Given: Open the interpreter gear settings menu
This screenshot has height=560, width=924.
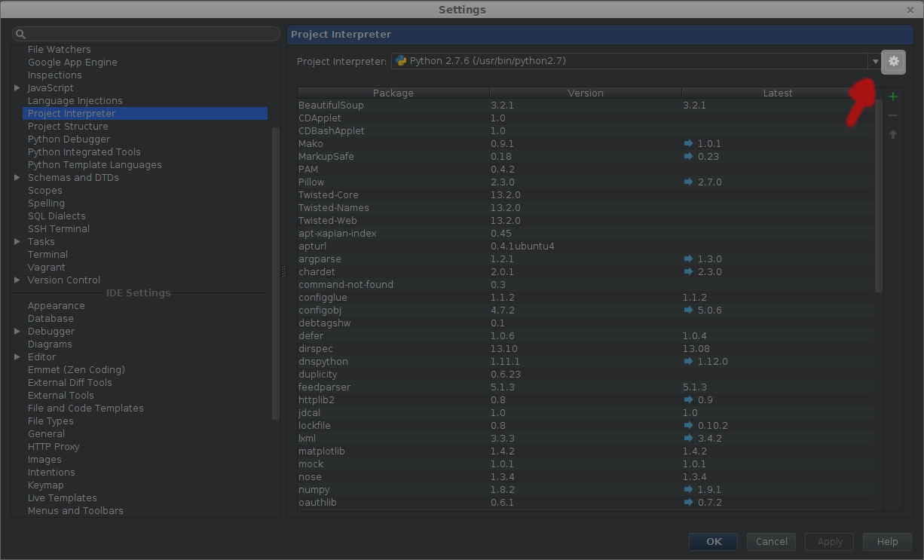Looking at the screenshot, I should [894, 61].
